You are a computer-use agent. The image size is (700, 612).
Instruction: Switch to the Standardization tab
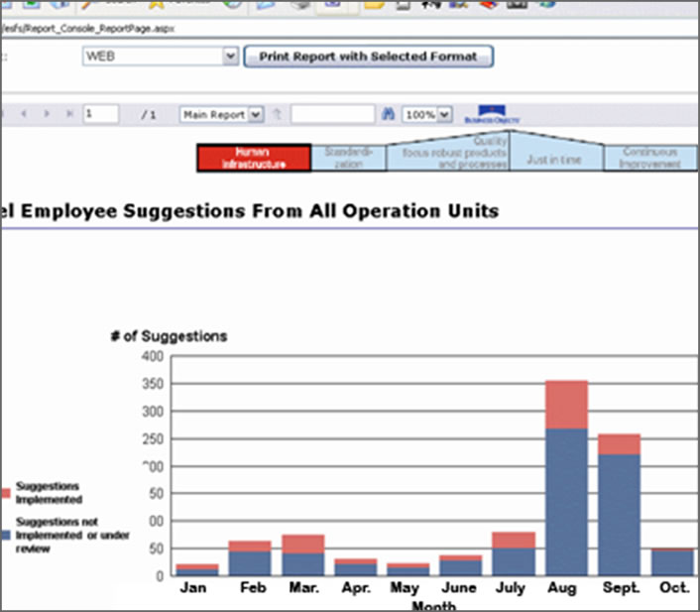[x=348, y=159]
